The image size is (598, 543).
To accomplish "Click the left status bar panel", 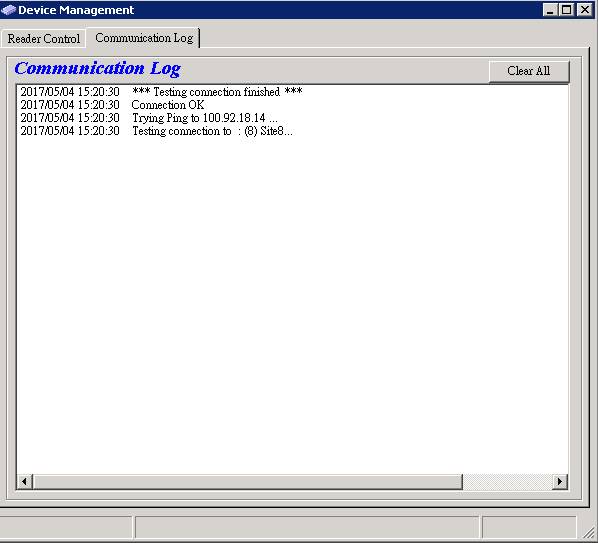I will (66, 528).
